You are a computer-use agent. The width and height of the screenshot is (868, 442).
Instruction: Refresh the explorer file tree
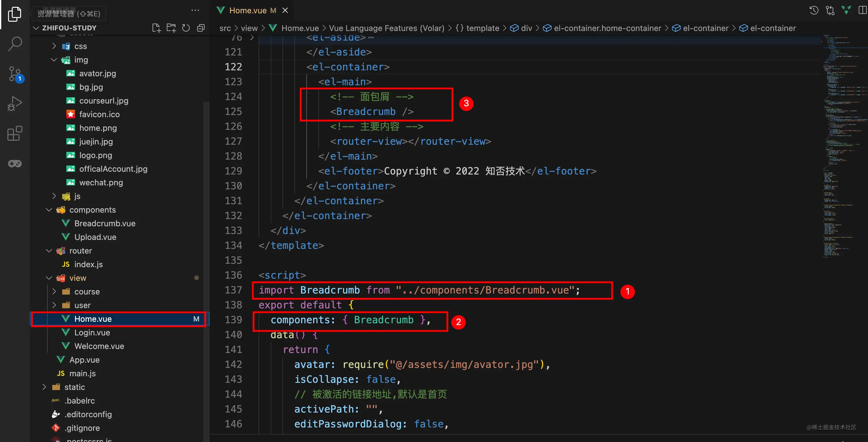pyautogui.click(x=186, y=28)
